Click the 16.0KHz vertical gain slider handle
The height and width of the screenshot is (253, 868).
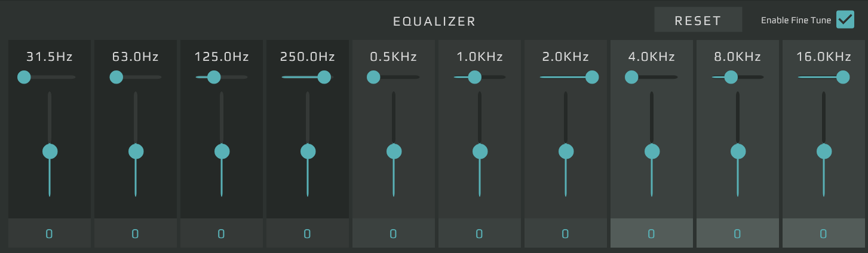[x=824, y=152]
